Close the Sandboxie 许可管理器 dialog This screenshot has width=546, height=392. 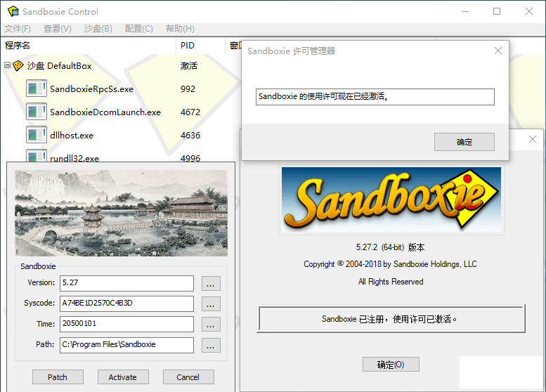click(x=498, y=51)
